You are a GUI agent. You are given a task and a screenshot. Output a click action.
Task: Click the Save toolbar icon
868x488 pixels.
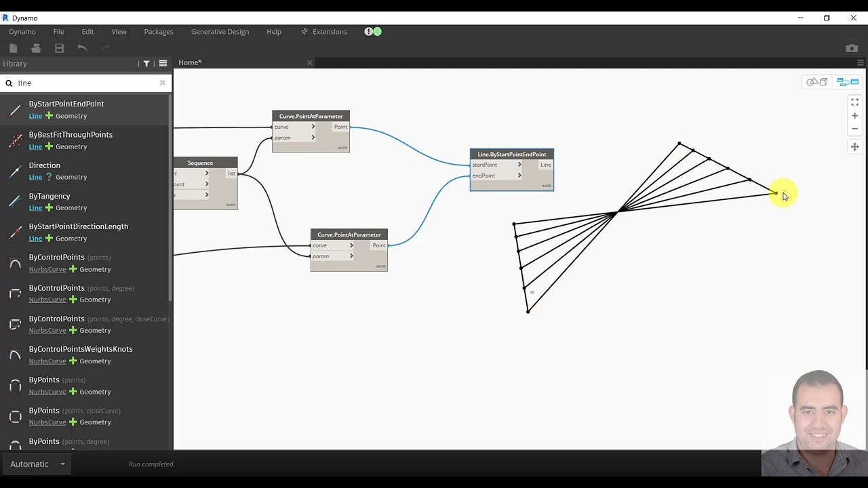[x=59, y=48]
